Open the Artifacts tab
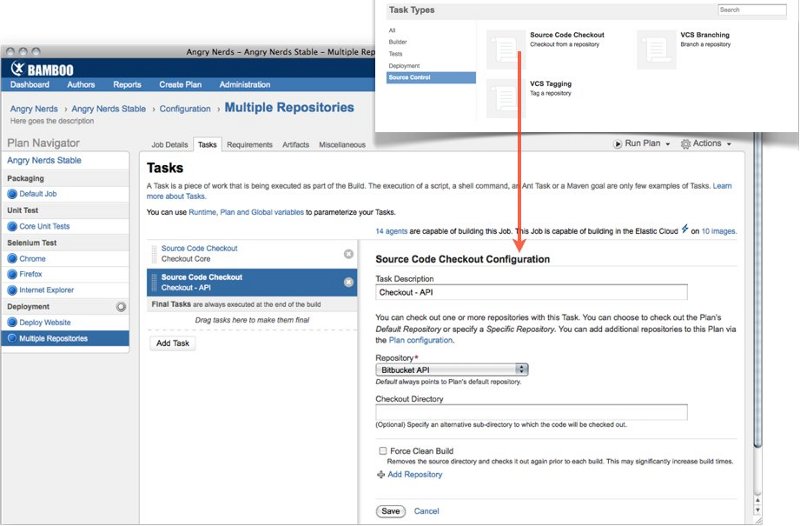 click(x=297, y=145)
